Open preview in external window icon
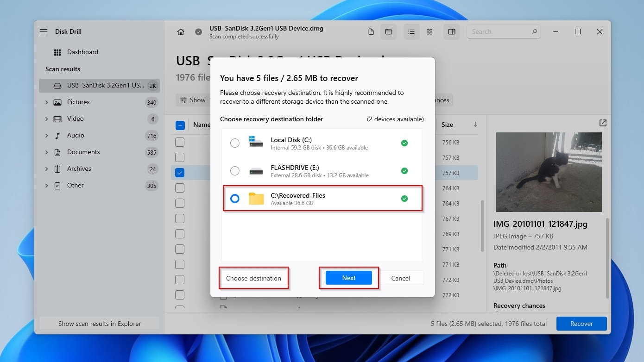Image resolution: width=644 pixels, height=362 pixels. 603,123
